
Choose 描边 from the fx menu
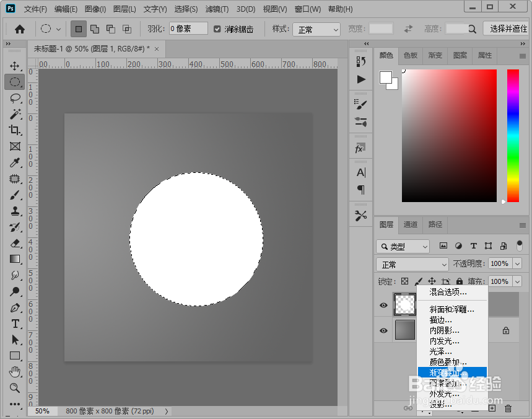452,320
